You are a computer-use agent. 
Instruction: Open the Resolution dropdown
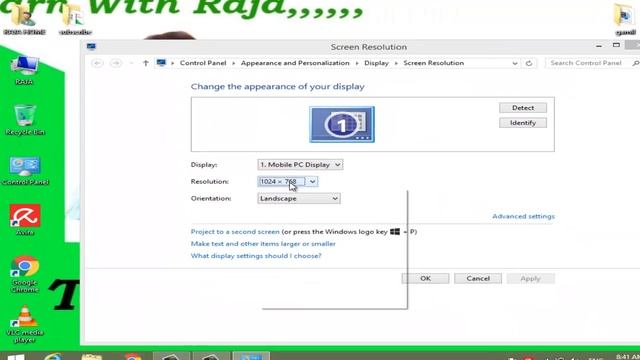coord(288,181)
